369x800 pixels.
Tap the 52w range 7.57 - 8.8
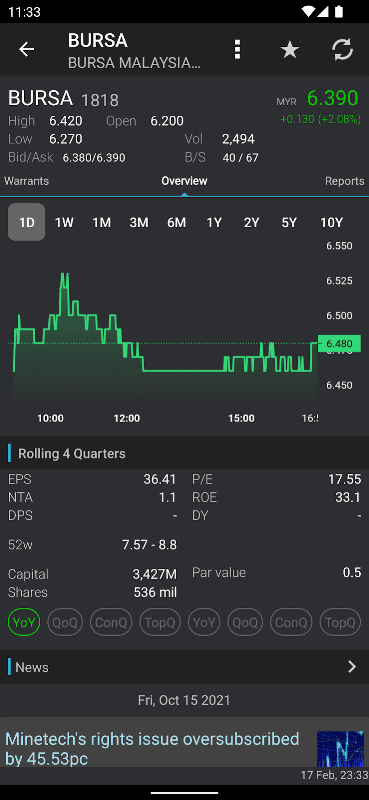pos(149,545)
